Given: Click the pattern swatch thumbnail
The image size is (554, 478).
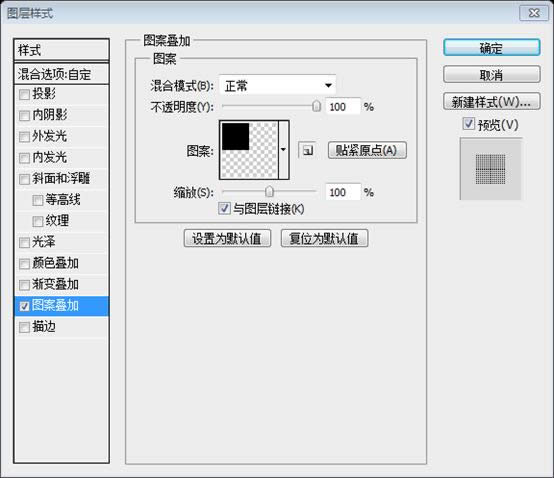Looking at the screenshot, I should coord(249,150).
